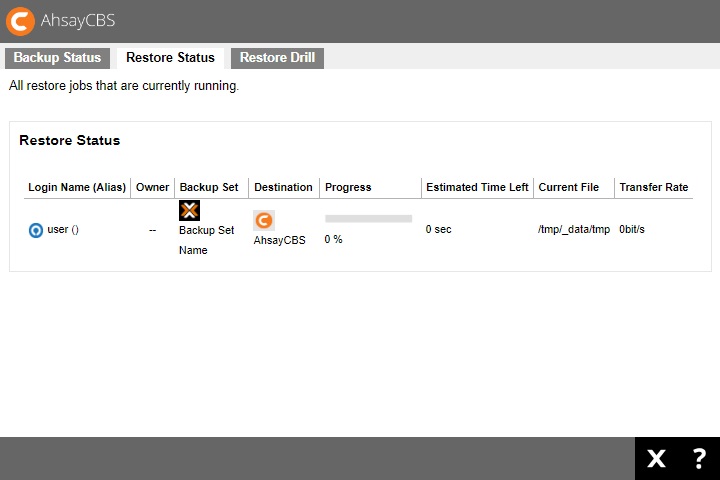
Task: Click the Transfer Rate column header
Action: coord(653,187)
